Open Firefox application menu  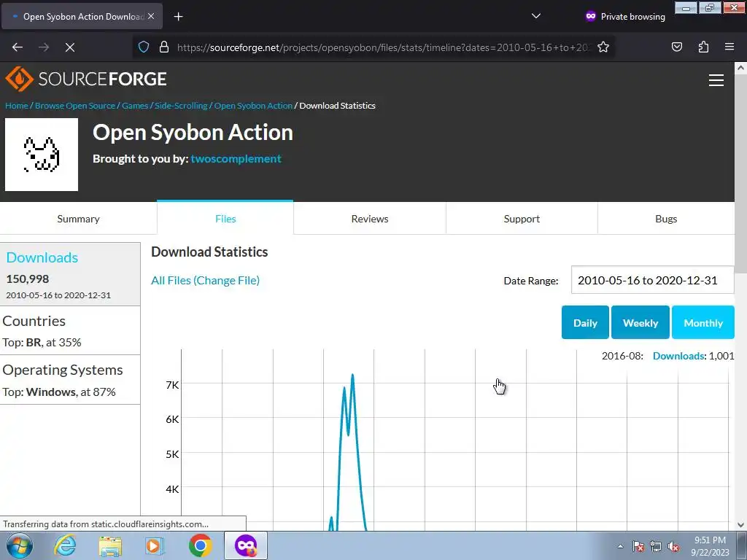tap(729, 47)
